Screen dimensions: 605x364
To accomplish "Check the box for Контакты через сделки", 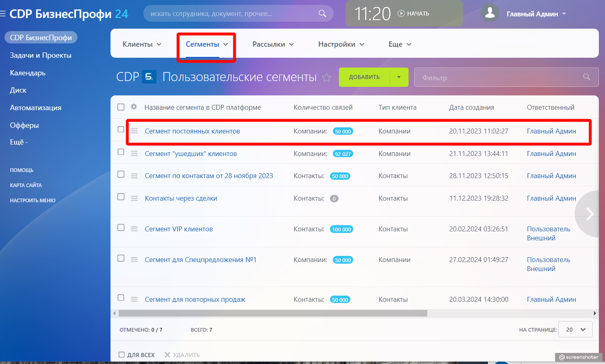I will click(x=121, y=197).
